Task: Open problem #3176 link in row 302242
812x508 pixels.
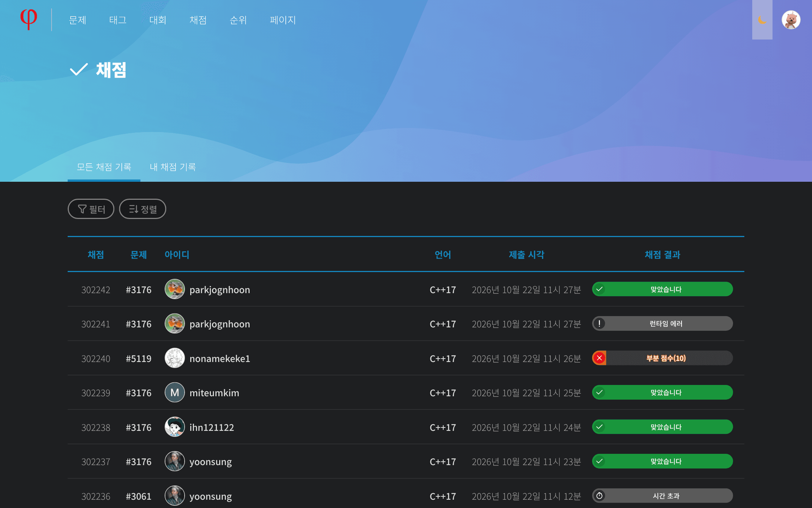Action: click(x=139, y=290)
